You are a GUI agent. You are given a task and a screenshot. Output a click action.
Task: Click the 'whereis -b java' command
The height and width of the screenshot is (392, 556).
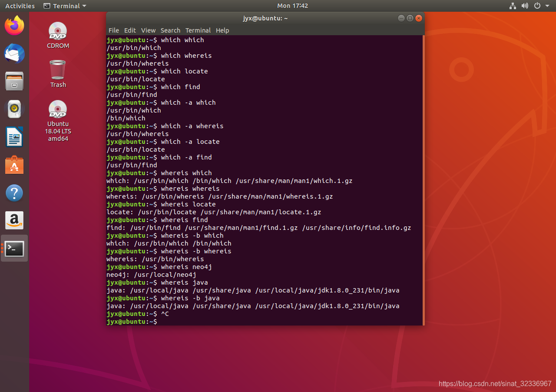[163, 298]
